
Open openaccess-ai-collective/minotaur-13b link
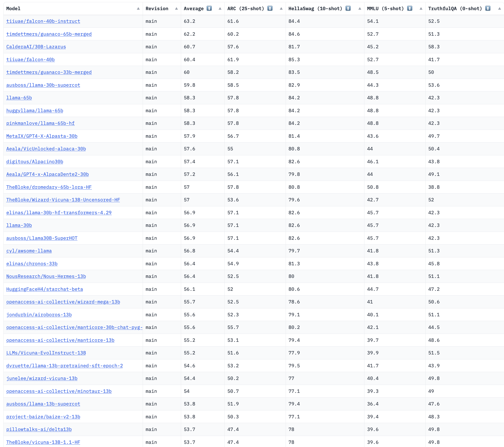point(59,391)
